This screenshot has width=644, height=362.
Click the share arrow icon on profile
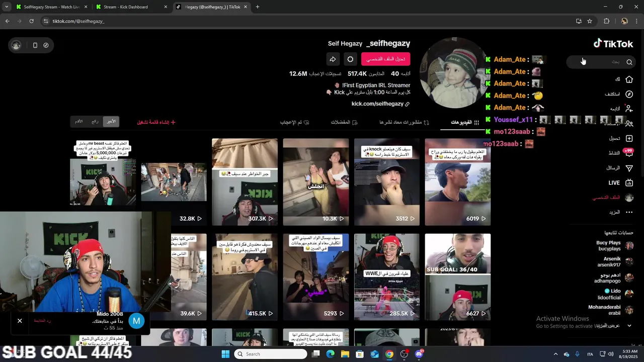(x=333, y=59)
